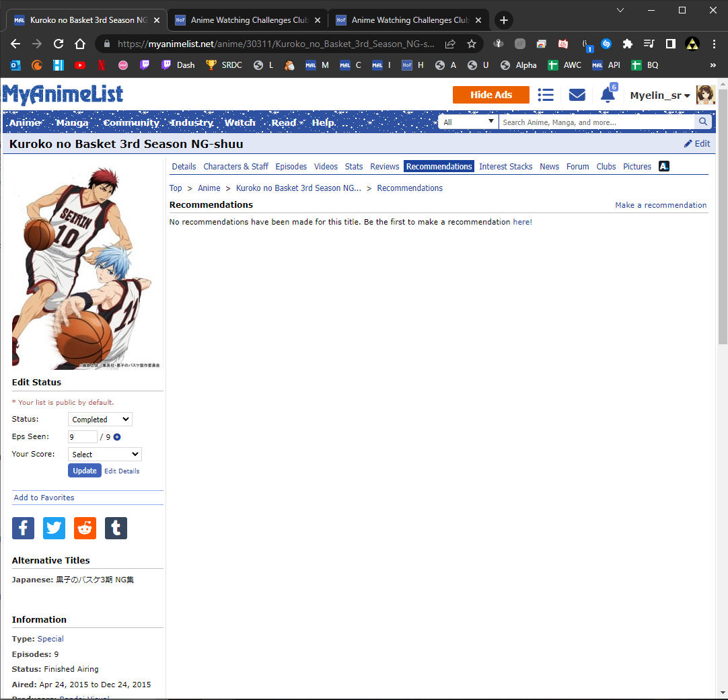Open the browser tab search chevron

(620, 10)
